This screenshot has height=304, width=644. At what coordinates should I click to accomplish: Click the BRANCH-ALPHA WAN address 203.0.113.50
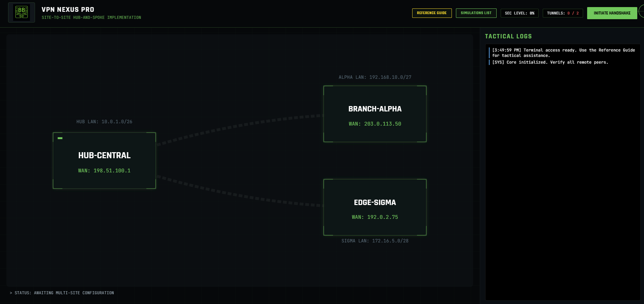[x=375, y=124]
